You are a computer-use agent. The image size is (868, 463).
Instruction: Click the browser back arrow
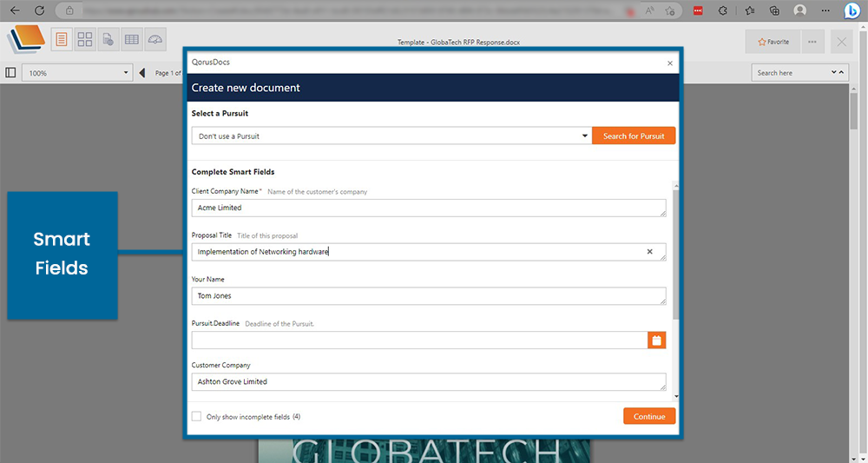pos(15,10)
